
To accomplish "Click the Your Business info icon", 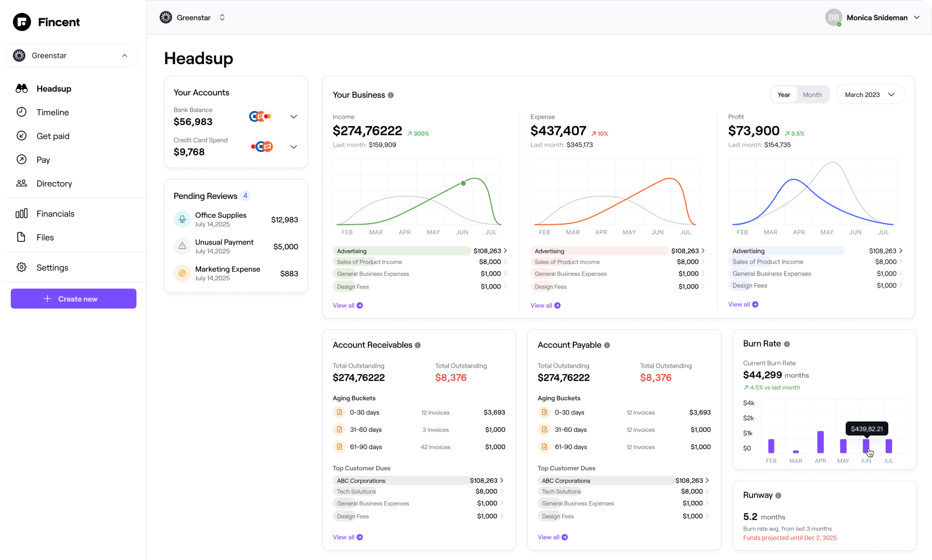I will (390, 95).
